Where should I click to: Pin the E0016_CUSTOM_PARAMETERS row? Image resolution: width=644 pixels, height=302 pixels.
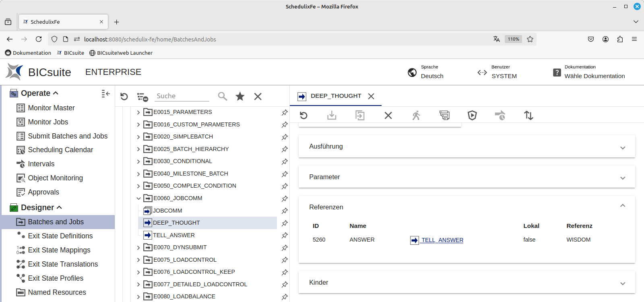coord(285,125)
